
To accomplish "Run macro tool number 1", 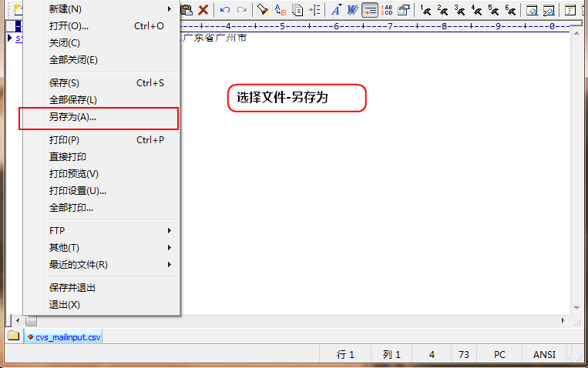I will (425, 10).
